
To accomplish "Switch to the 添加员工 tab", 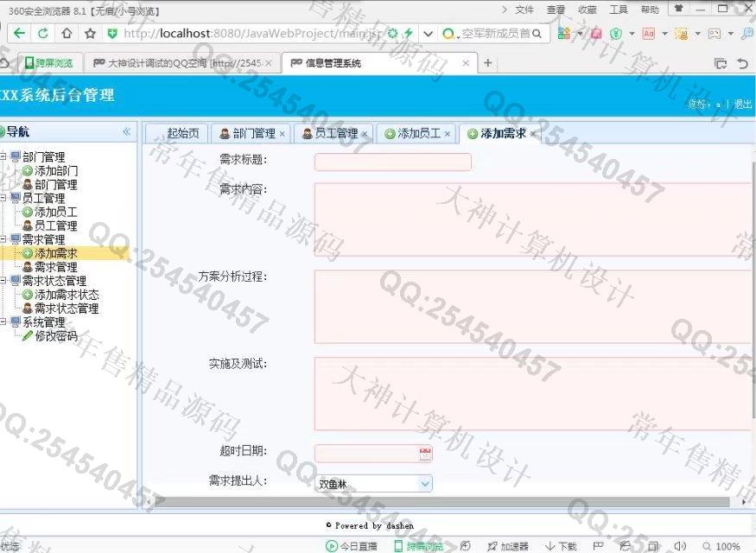I will [416, 134].
